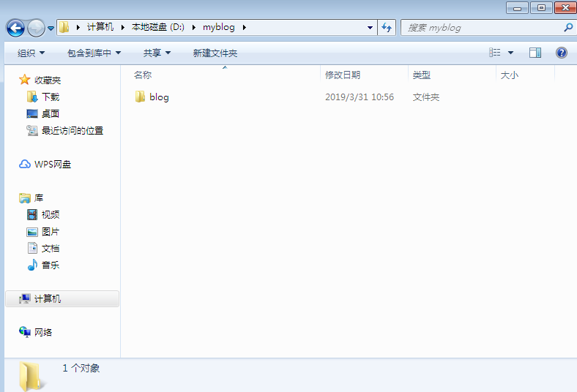
Task: Create a folder with 新建文件夹
Action: tap(215, 53)
